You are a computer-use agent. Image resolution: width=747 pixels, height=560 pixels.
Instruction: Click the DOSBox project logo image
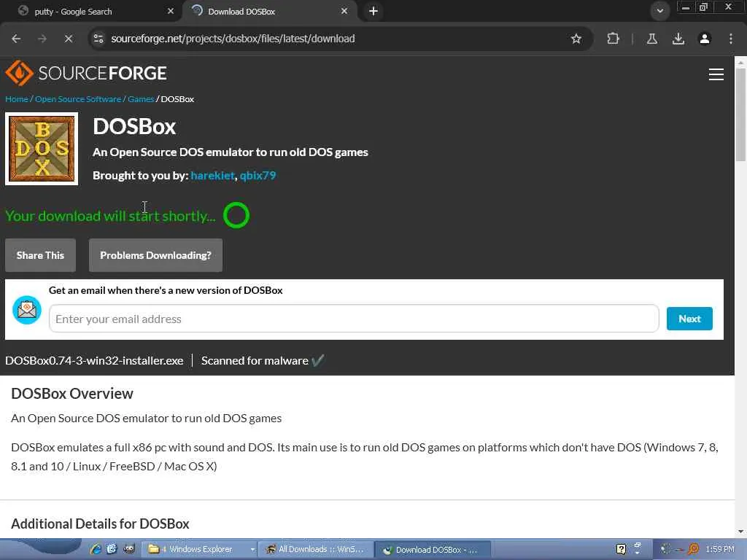[x=42, y=149]
